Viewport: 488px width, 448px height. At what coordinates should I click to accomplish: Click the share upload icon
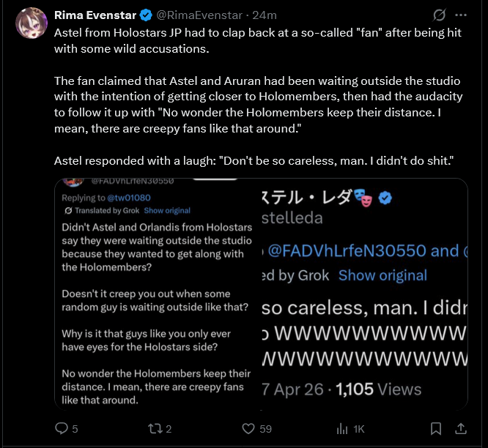pyautogui.click(x=461, y=429)
